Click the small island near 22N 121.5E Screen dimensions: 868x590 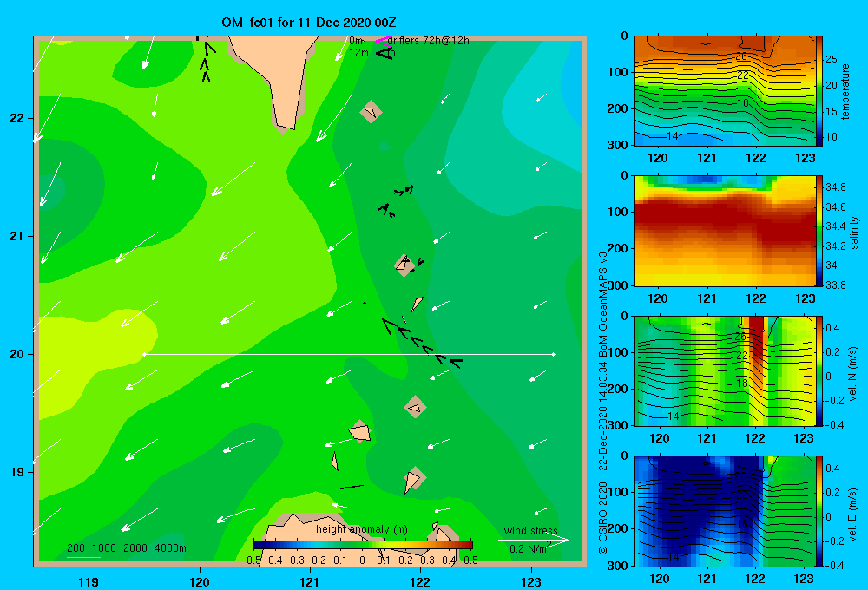coord(371,112)
